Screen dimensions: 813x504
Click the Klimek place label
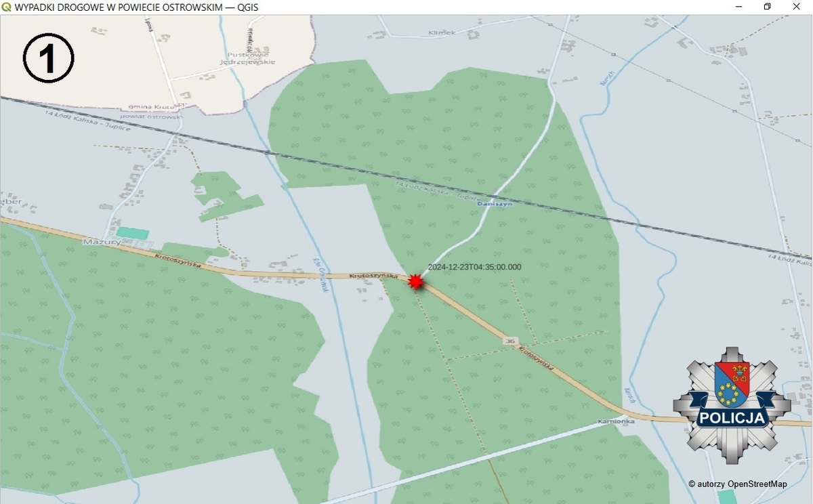(442, 32)
